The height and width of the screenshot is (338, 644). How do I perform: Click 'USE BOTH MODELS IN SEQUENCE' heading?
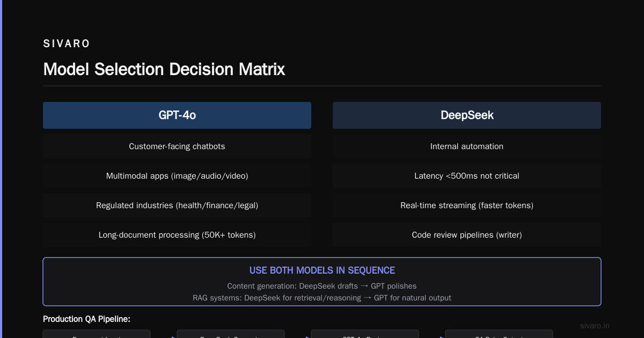tap(322, 270)
